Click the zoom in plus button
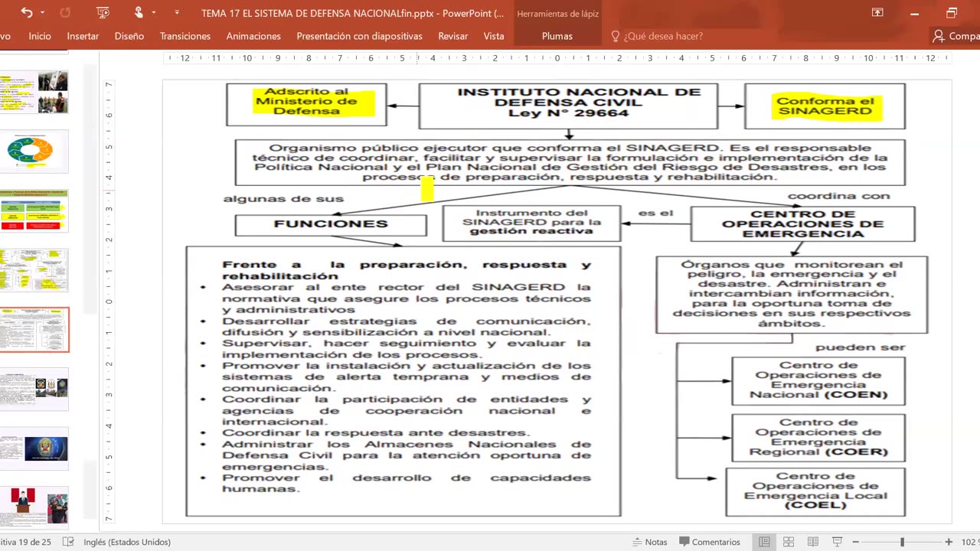The width and height of the screenshot is (980, 551). coord(949,542)
